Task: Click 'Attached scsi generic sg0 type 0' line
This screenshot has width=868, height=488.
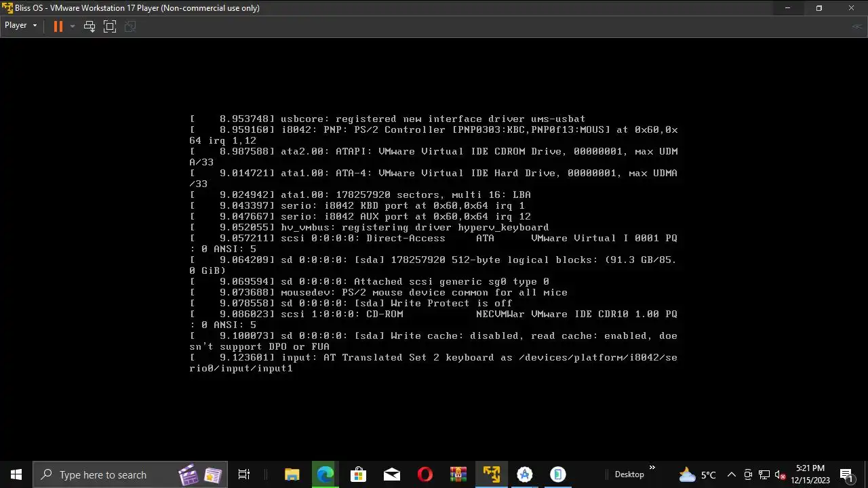Action: click(x=370, y=281)
